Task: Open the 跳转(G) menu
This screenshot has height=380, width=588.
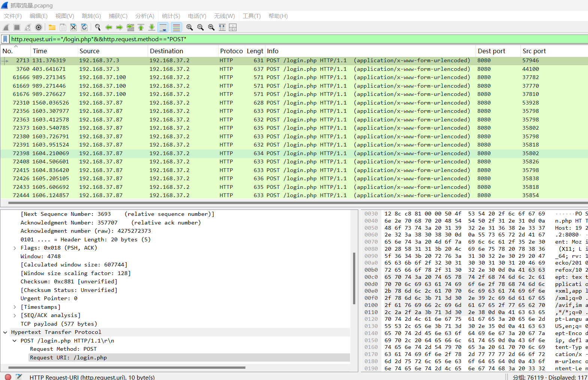Action: 91,16
